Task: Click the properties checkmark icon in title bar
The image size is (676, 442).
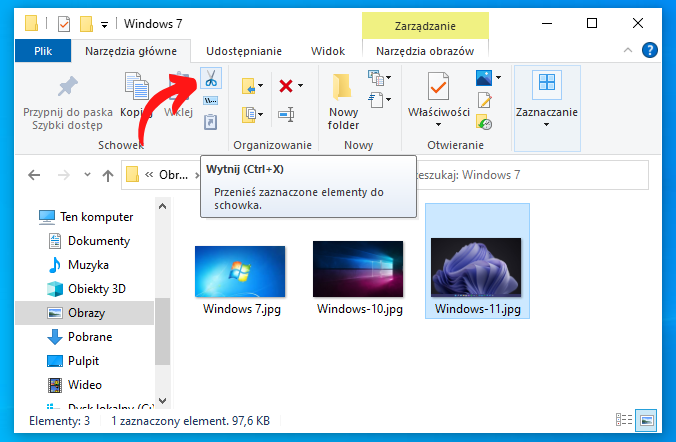Action: click(63, 24)
